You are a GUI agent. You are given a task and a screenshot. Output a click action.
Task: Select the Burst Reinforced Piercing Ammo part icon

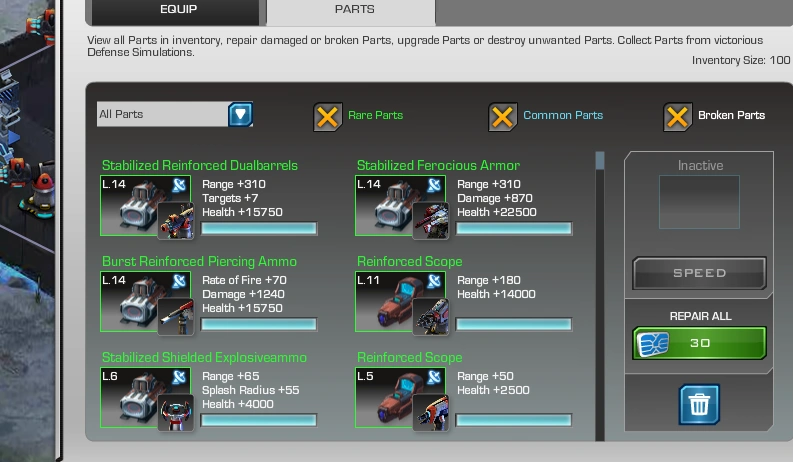tap(145, 301)
